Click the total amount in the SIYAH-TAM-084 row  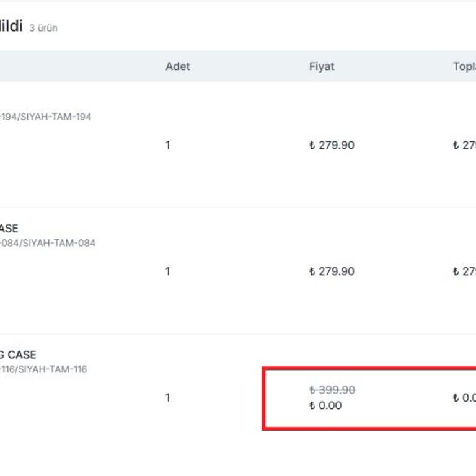pos(465,271)
